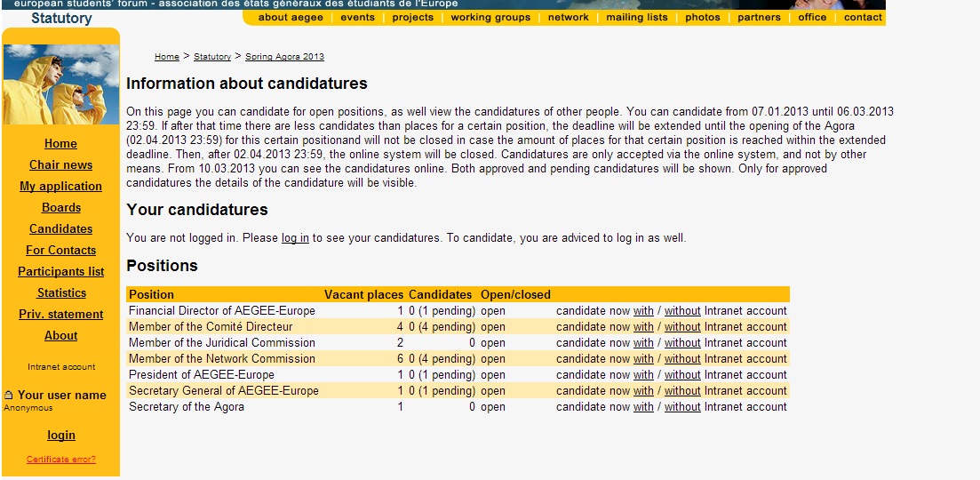Image resolution: width=980 pixels, height=480 pixels.
Task: Select 'contact' in the top navigation
Action: click(x=863, y=18)
